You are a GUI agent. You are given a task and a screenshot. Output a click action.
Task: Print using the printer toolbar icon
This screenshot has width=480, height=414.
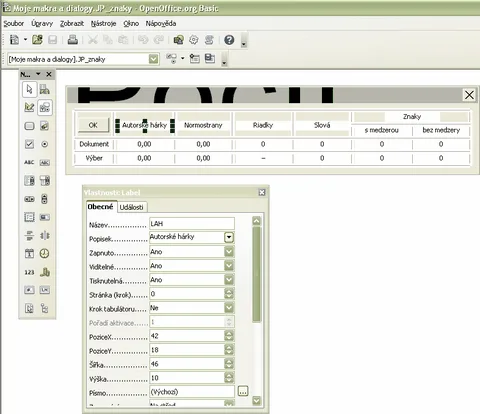(x=73, y=40)
